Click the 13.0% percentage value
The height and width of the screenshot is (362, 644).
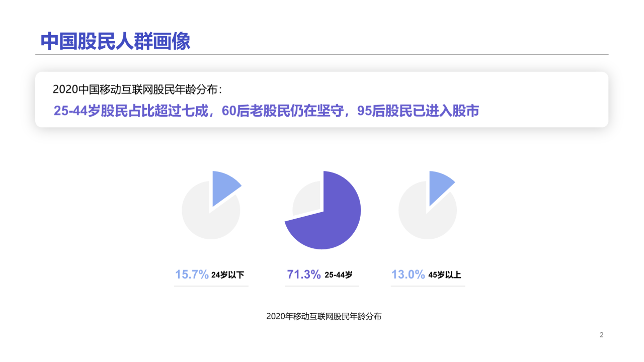click(x=408, y=275)
